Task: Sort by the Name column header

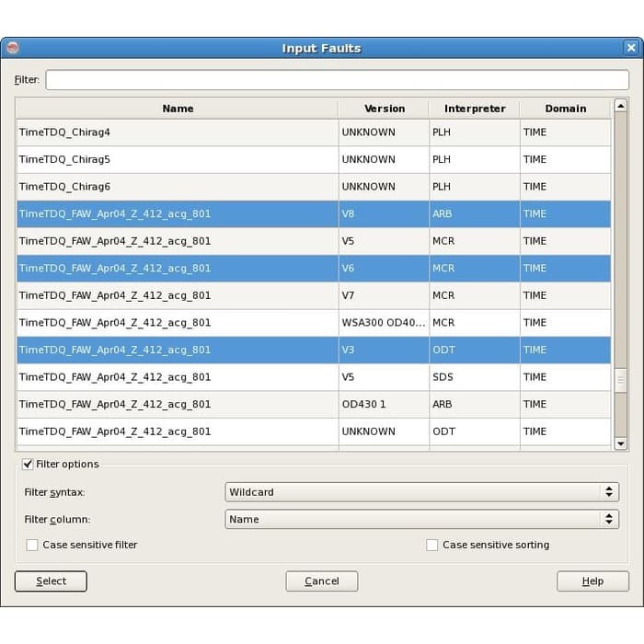Action: click(178, 109)
